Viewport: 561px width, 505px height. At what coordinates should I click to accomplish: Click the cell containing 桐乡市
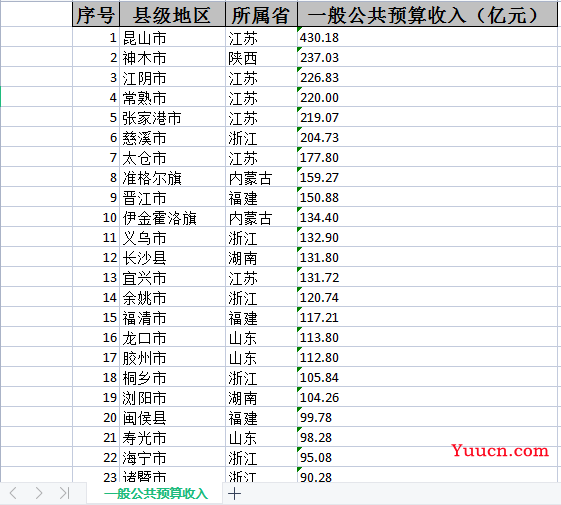[172, 378]
